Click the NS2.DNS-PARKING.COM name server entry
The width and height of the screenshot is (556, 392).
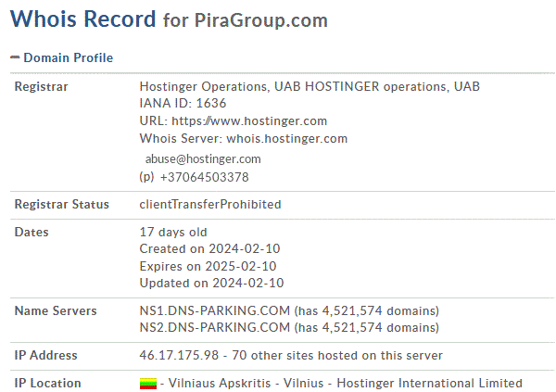289,327
